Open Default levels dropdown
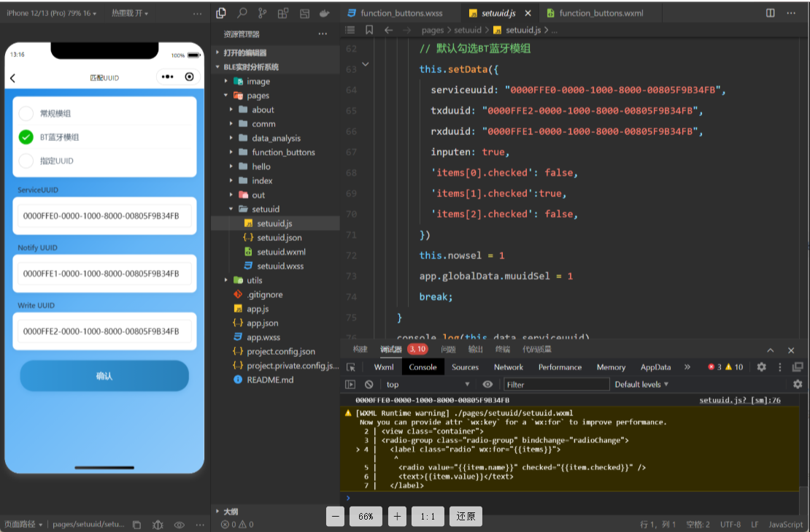The image size is (810, 532). tap(641, 385)
